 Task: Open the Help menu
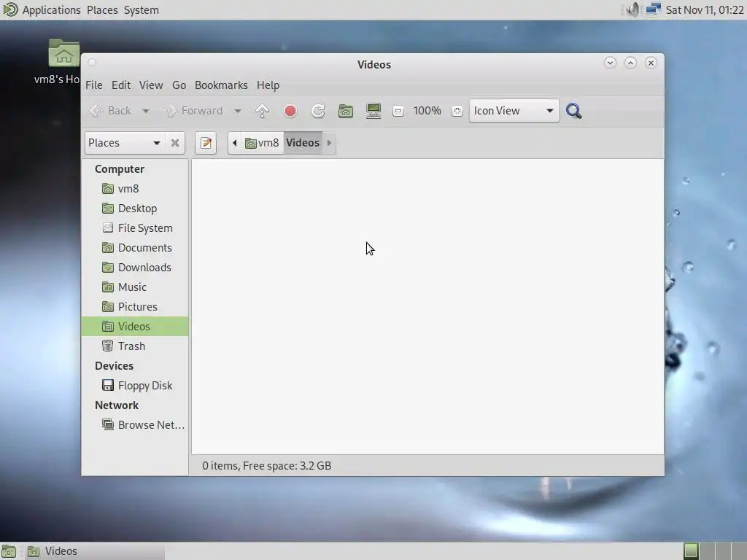click(x=268, y=85)
